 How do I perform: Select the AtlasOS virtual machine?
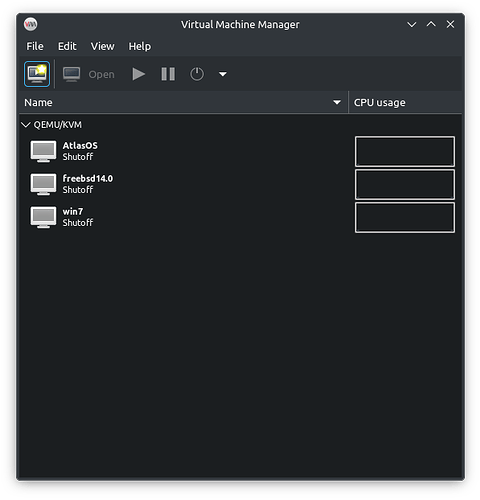pos(240,151)
